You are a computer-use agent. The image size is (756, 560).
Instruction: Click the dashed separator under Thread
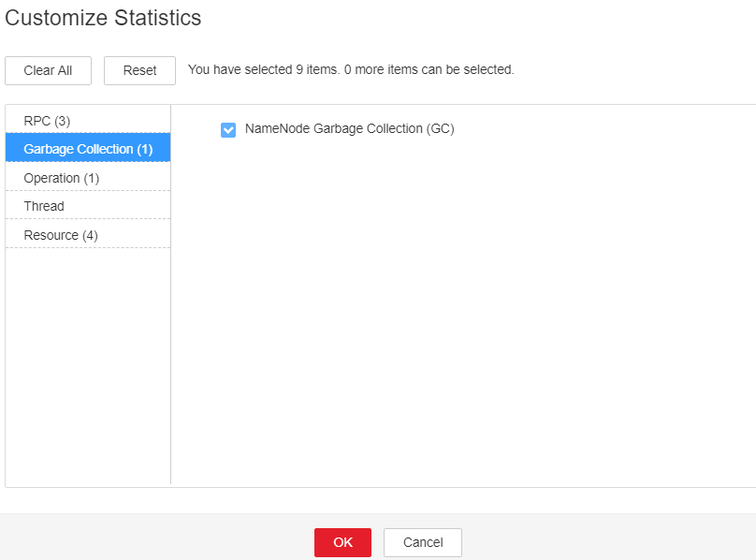coord(88,219)
